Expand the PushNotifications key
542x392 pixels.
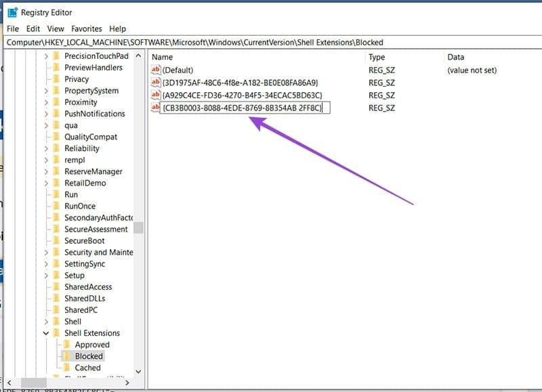[x=46, y=114]
